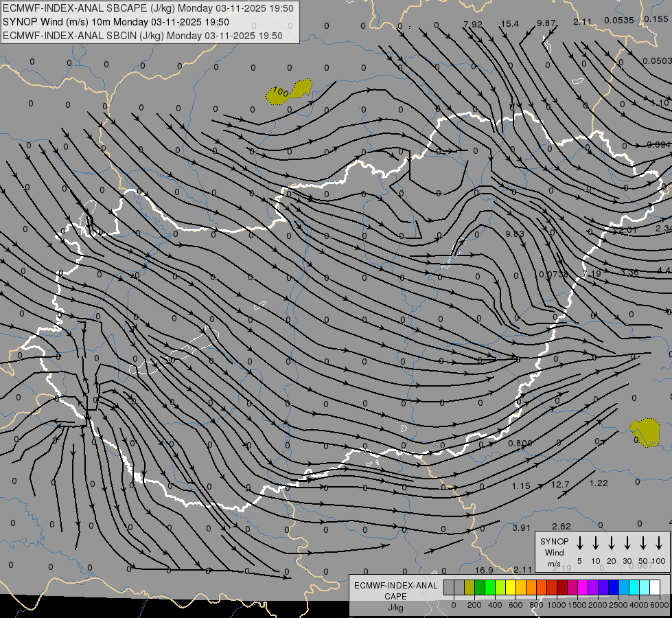The height and width of the screenshot is (618, 672).
Task: Click the 20 m/s wind arrow in legend
Action: (612, 543)
